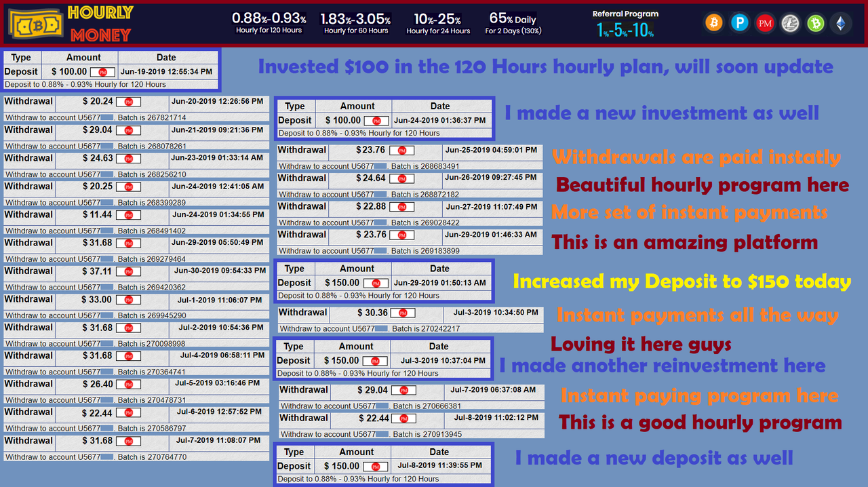Image resolution: width=868 pixels, height=487 pixels.
Task: Click PM icon beside Jul-7-2019 $29.04 withdrawal
Action: click(x=403, y=391)
